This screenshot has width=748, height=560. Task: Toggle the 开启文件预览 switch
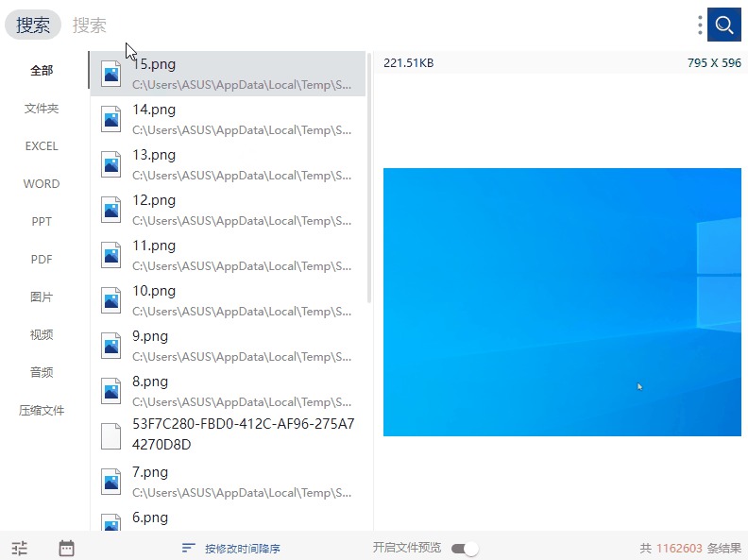(465, 549)
